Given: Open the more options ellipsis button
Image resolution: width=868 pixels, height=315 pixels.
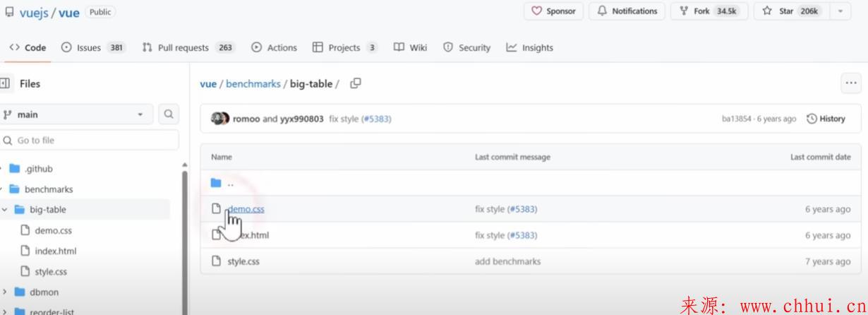Looking at the screenshot, I should pos(851,83).
